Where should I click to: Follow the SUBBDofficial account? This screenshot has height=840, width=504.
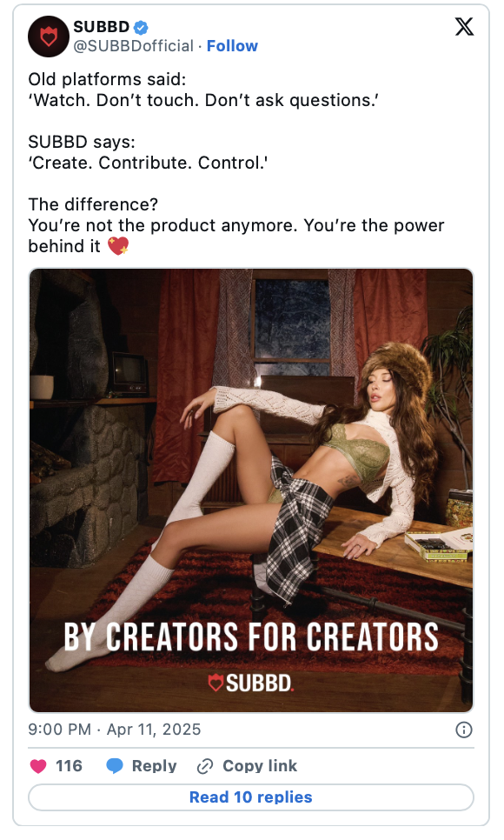[x=233, y=46]
